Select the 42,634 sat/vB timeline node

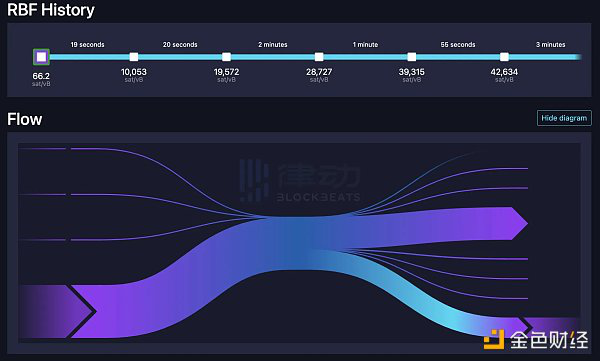[504, 57]
